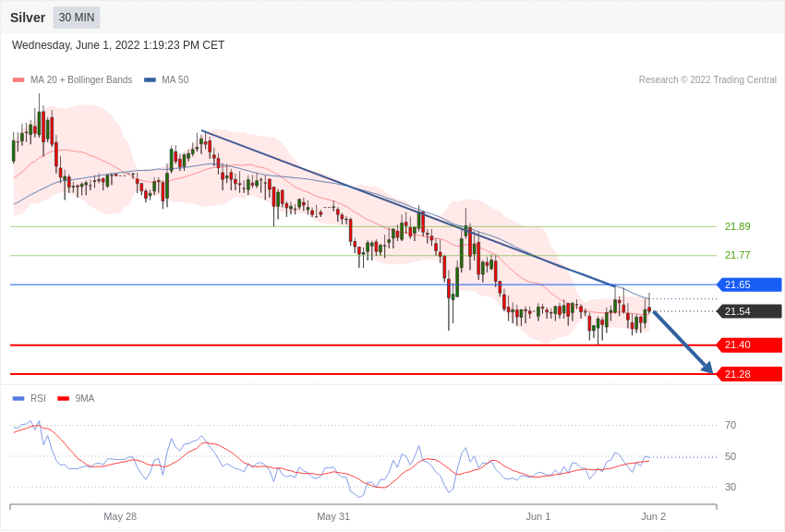Click the 21.65 blue pivot price tag
Image resolution: width=785 pixels, height=532 pixels.
[x=750, y=284]
